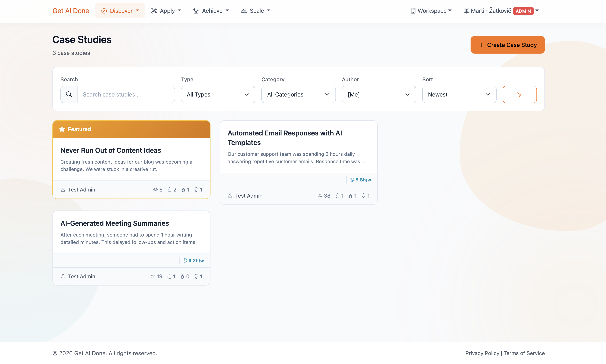Open the Type filter dropdown

(218, 94)
